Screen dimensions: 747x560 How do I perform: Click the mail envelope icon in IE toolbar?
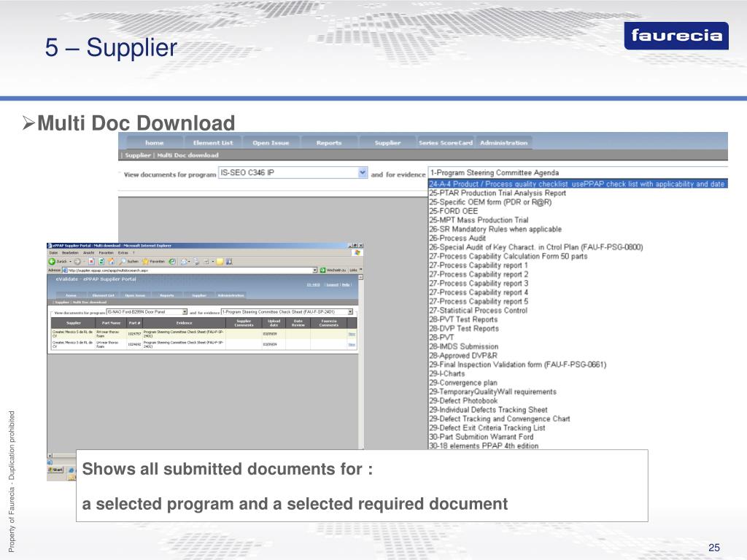pyautogui.click(x=184, y=262)
